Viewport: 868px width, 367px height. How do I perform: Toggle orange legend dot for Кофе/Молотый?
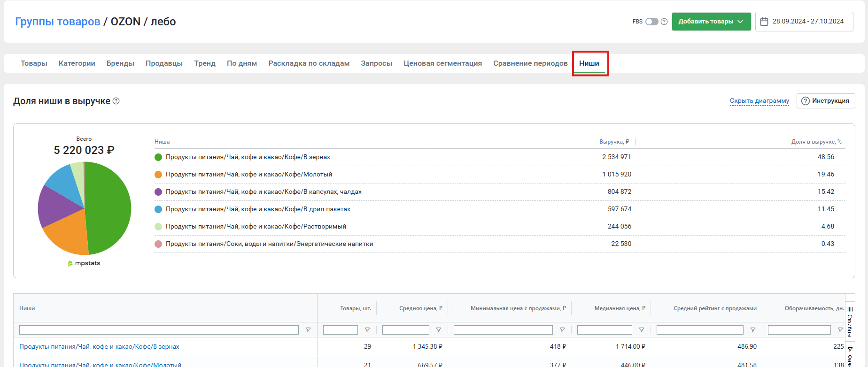[158, 175]
